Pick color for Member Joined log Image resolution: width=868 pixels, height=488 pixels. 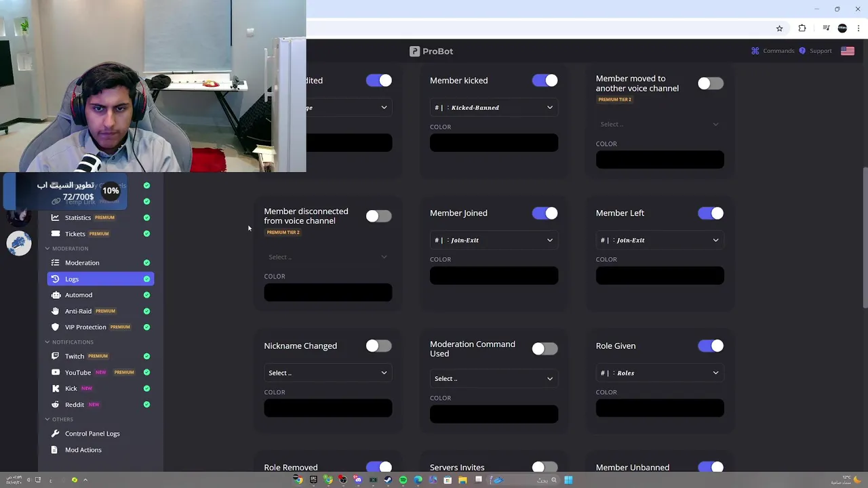(494, 276)
